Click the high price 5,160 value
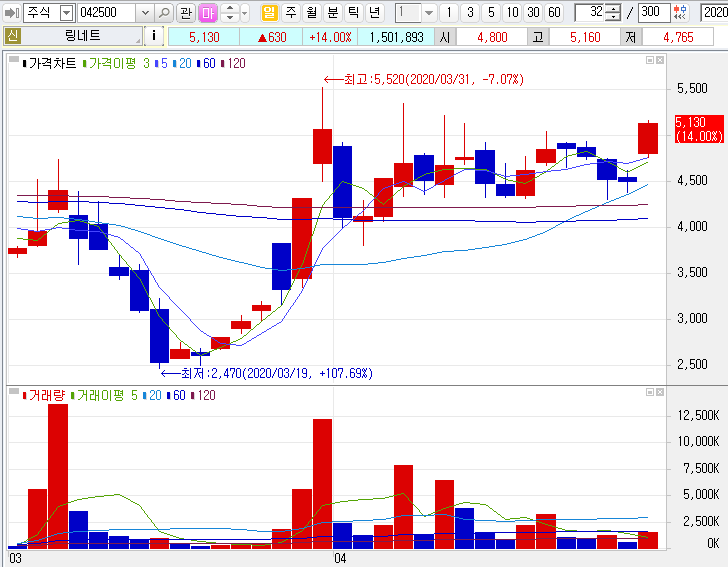The height and width of the screenshot is (567, 728). [585, 37]
